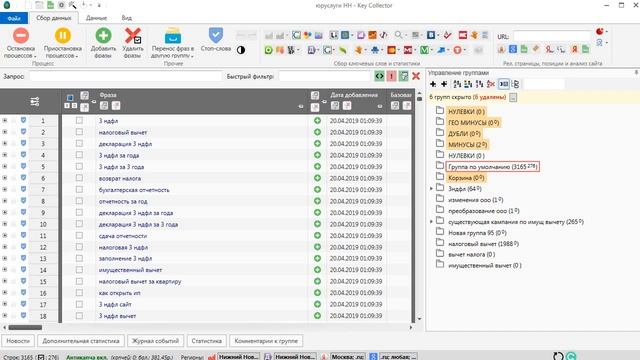Click the red round T icon

coord(457,50)
